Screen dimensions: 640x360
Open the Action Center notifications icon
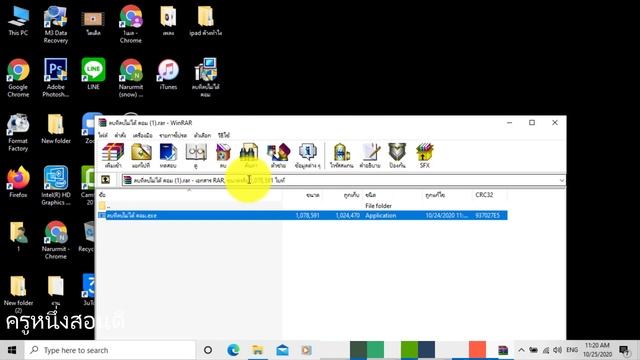click(x=624, y=350)
